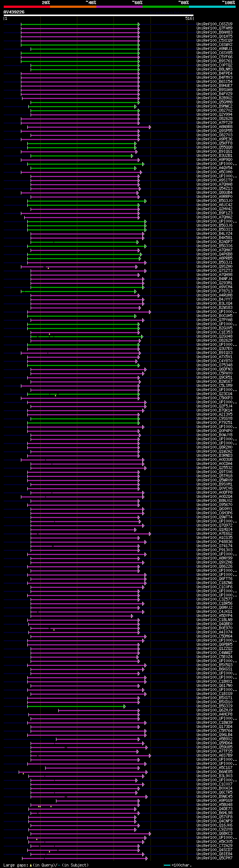Select the UniRef100_Q01HT5 hit label
Viewport: 239px width, 868px height.
[x=214, y=37]
